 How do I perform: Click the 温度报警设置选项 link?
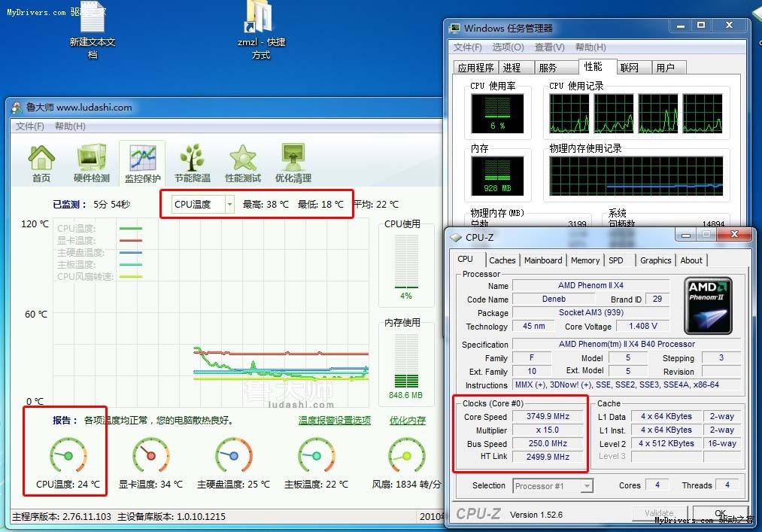point(334,421)
